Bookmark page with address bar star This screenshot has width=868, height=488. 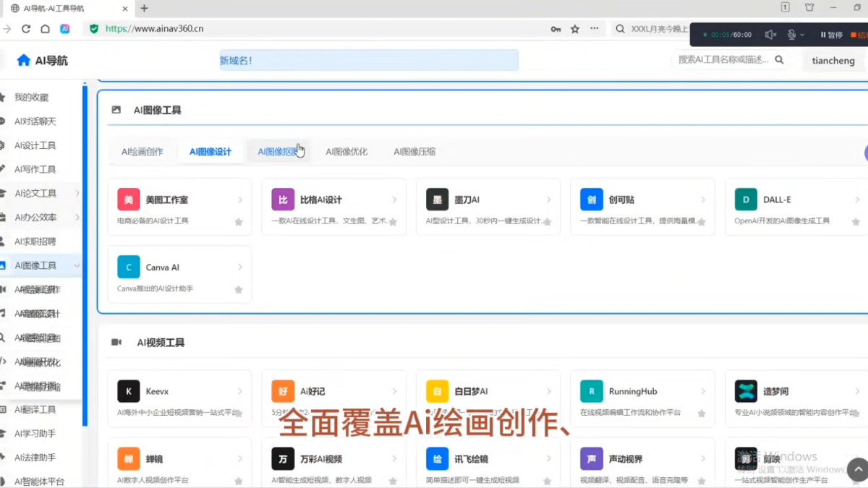click(x=575, y=29)
